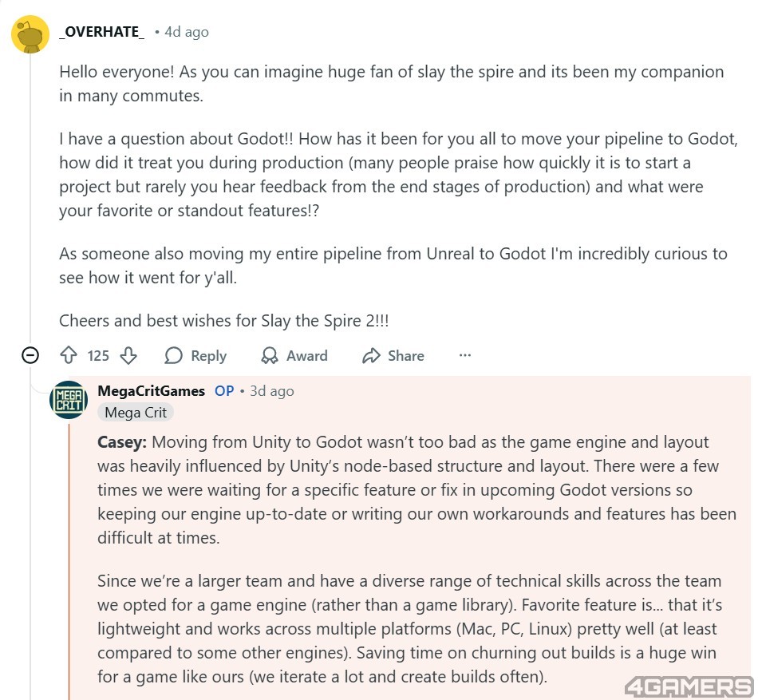Downvote the _OVERHATE_ comment
This screenshot has width=758, height=700.
click(x=128, y=356)
